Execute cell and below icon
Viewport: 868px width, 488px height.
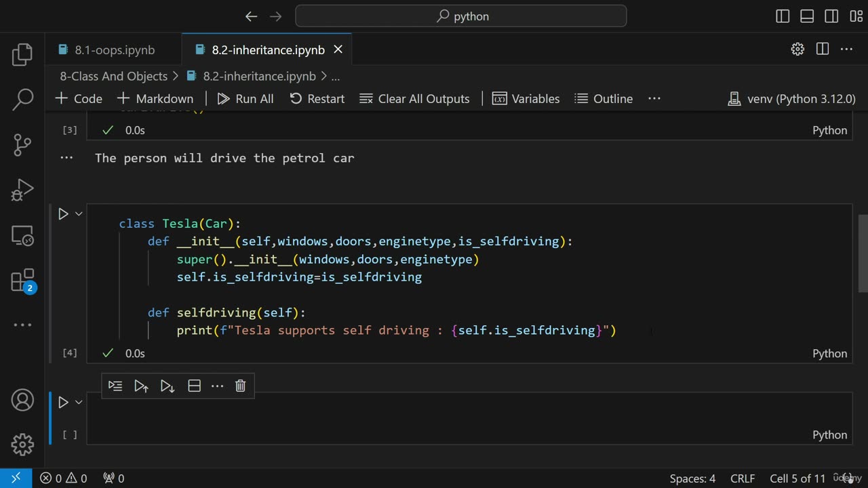coord(167,386)
